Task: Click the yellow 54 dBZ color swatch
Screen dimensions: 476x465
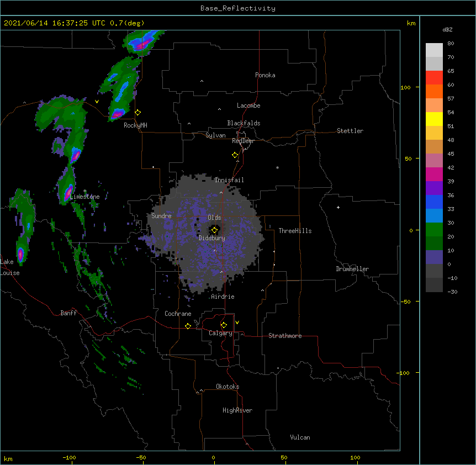Action: coord(434,119)
